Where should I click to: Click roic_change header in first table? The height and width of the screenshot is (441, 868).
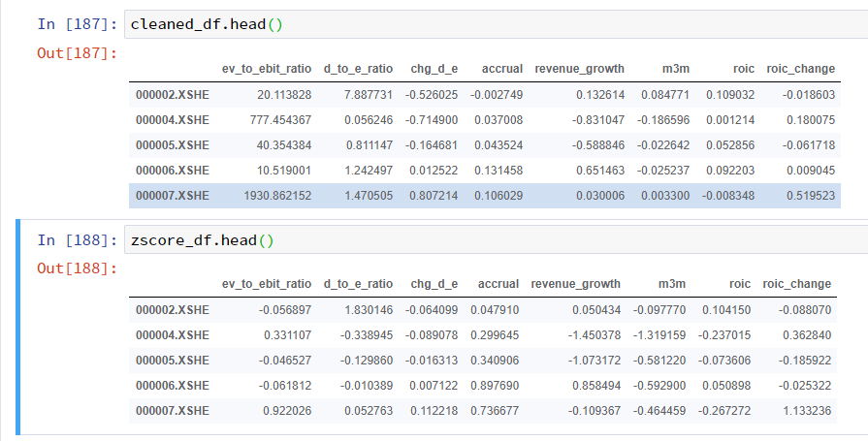pos(800,69)
